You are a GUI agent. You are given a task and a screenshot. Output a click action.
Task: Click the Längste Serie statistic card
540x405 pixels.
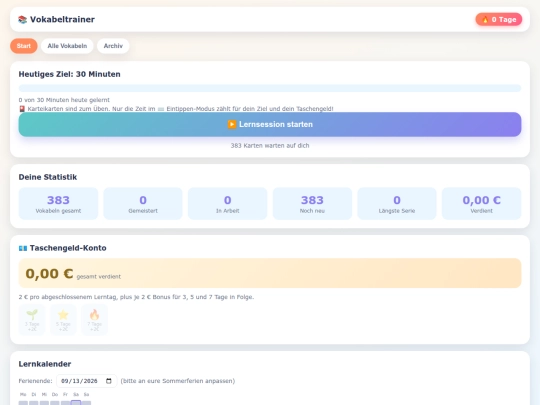coord(397,204)
